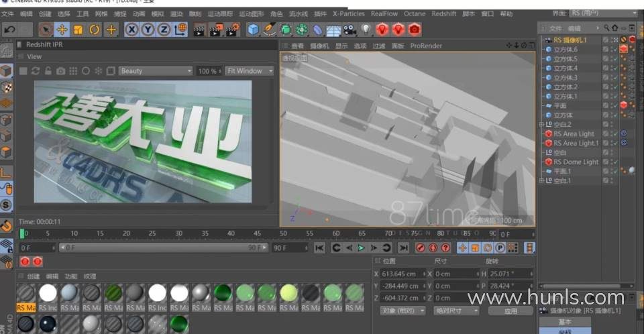This screenshot has height=334, width=644.
Task: Open the timeline film strip icon
Action: pos(529,247)
